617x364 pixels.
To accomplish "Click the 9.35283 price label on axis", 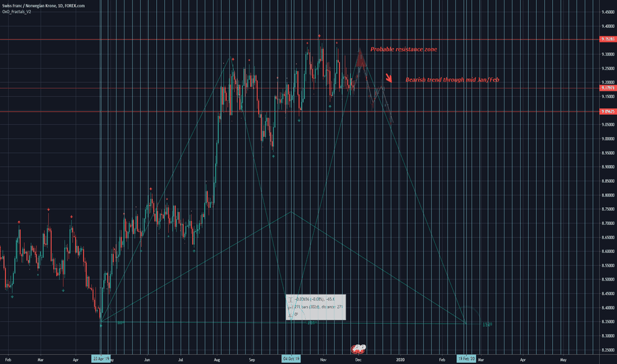I will pyautogui.click(x=607, y=39).
